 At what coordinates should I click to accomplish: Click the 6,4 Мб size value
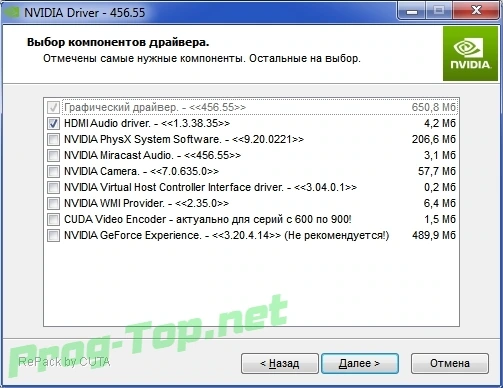point(440,203)
